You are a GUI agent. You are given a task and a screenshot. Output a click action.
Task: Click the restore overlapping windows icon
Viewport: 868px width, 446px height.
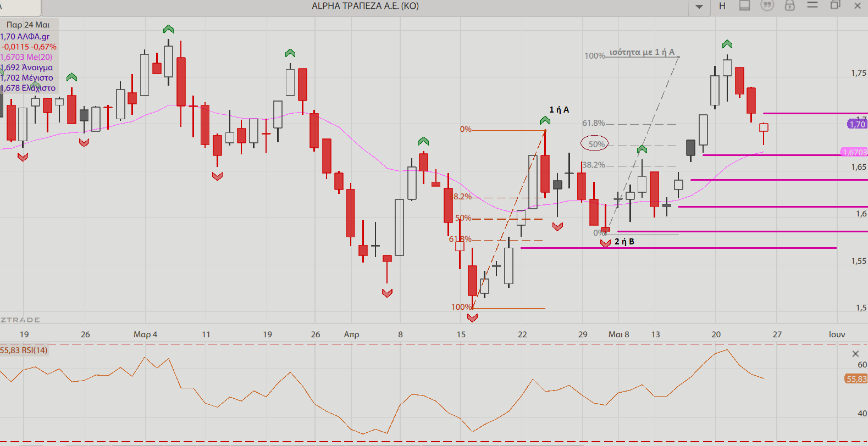click(836, 5)
